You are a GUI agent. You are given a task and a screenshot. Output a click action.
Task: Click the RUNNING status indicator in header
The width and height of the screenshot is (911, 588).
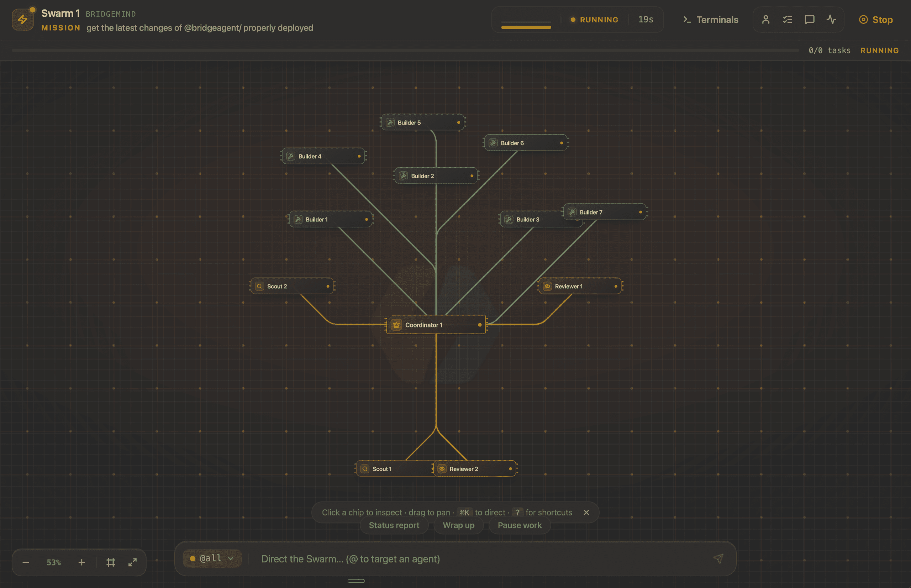pyautogui.click(x=594, y=20)
